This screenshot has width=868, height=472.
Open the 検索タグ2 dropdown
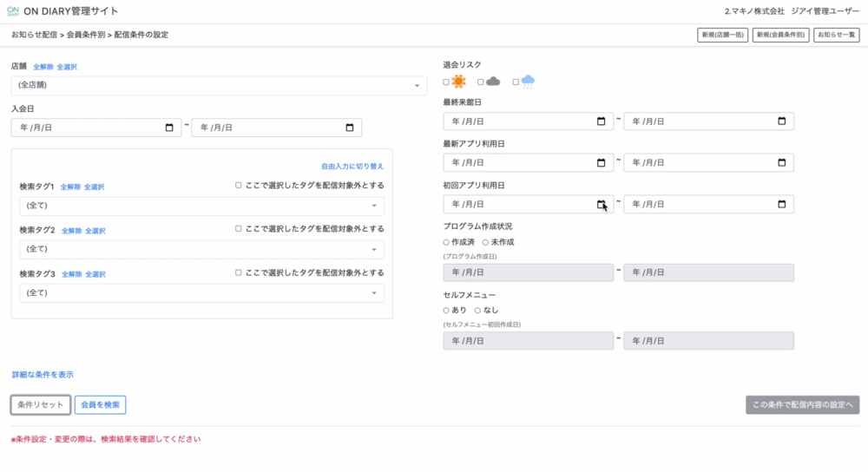click(x=201, y=250)
